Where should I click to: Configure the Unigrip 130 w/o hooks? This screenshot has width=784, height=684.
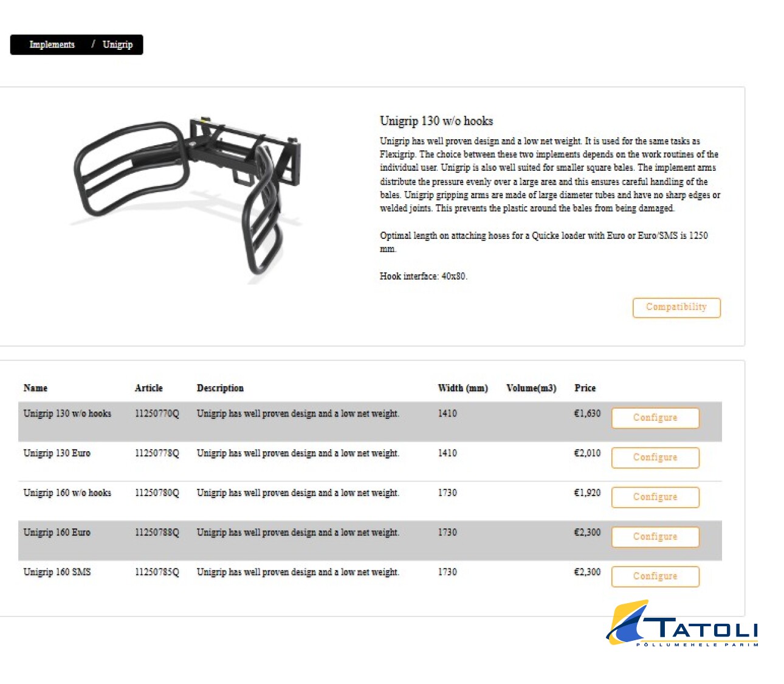coord(655,418)
